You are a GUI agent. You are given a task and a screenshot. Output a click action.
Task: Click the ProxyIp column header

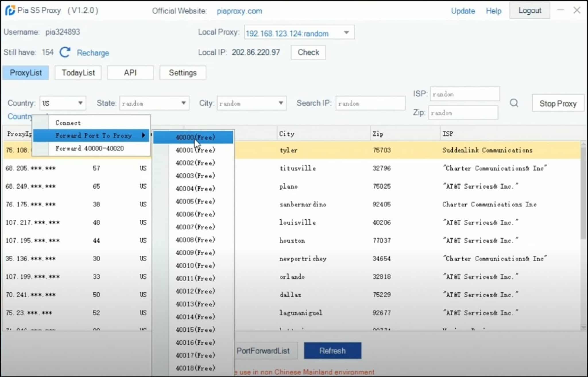point(19,134)
